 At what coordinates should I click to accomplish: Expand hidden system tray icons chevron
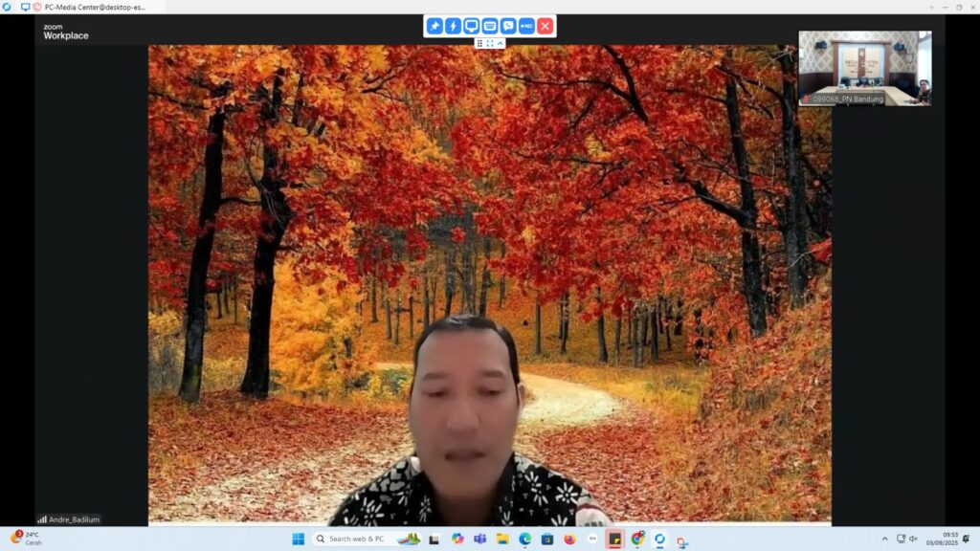coord(884,539)
